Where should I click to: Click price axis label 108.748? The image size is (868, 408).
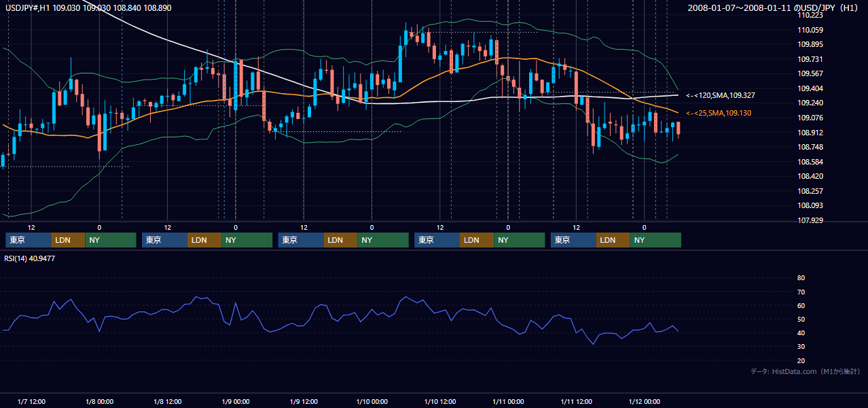[812, 147]
